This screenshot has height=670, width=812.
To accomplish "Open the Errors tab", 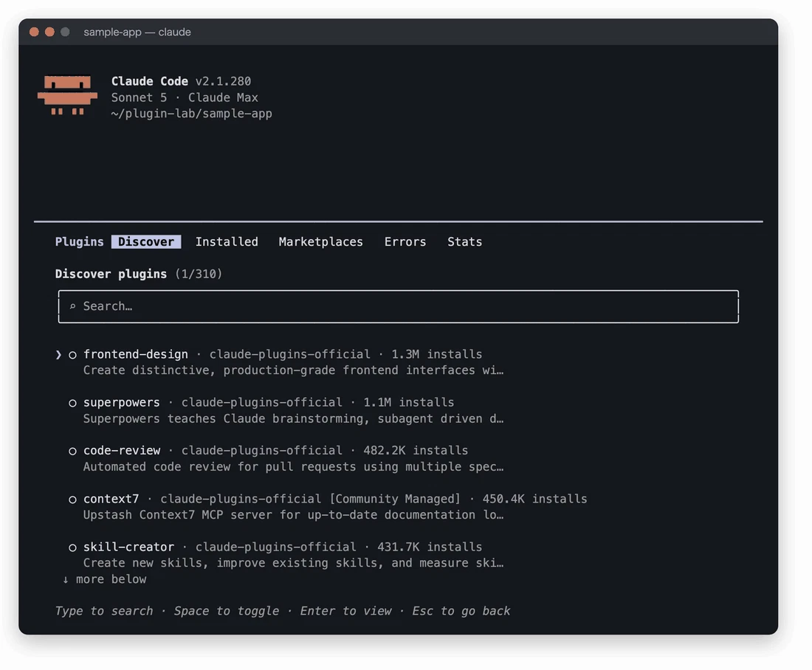I will click(405, 242).
